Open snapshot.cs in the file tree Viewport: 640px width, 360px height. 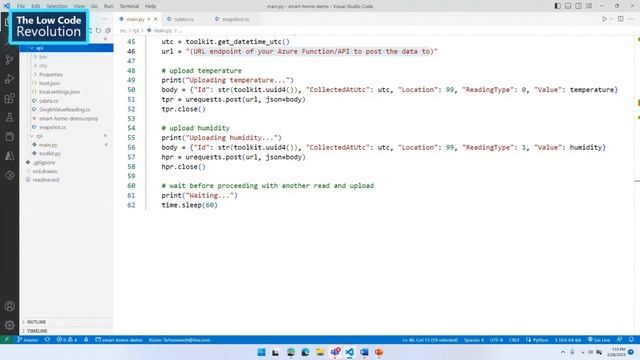pyautogui.click(x=66, y=127)
